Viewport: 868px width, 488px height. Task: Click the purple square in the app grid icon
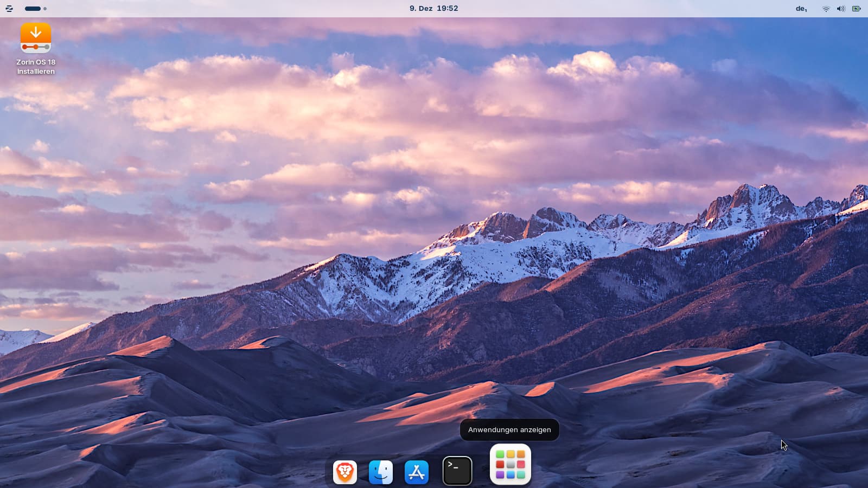(500, 475)
